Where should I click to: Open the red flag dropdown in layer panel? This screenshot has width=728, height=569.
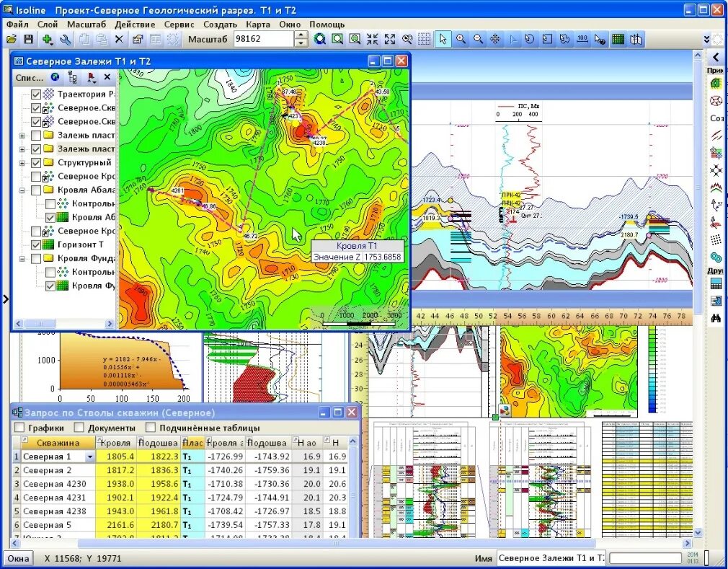click(91, 77)
